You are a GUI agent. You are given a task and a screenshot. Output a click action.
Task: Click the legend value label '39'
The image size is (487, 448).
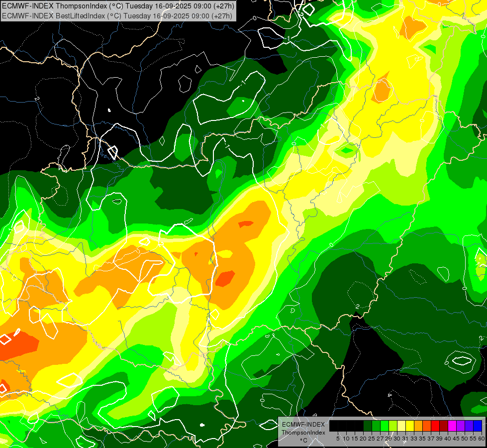pyautogui.click(x=439, y=439)
